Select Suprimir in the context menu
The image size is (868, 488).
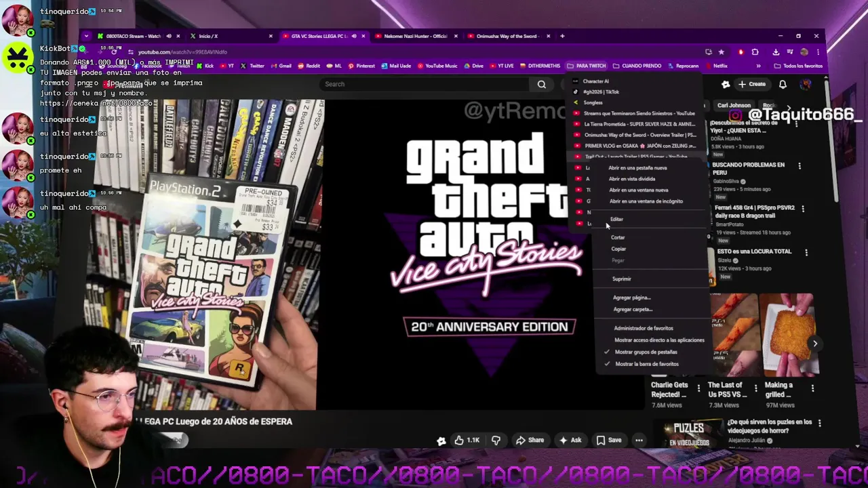[x=621, y=279]
